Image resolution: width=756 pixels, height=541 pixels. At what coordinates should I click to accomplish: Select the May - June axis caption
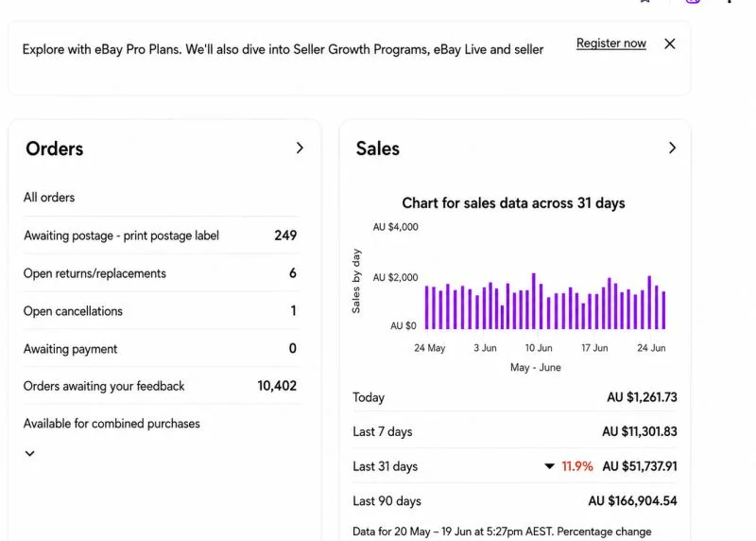[536, 368]
